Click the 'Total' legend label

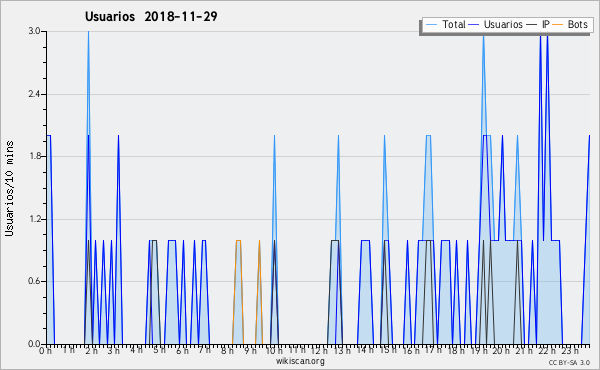tap(454, 24)
